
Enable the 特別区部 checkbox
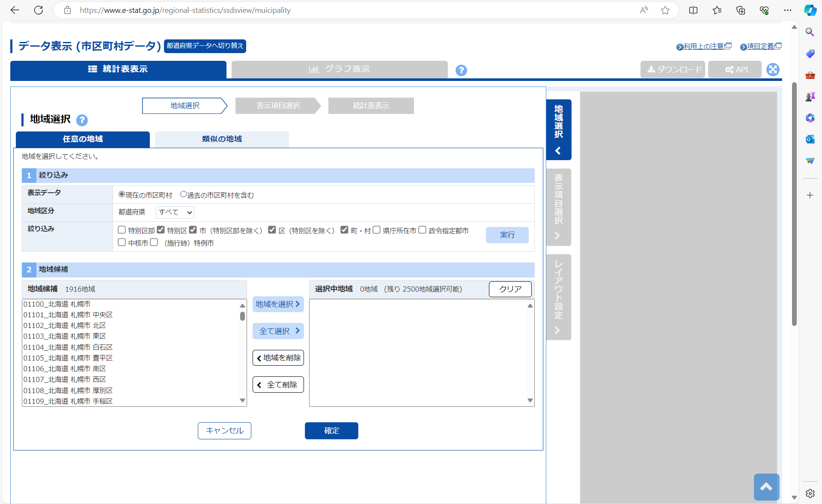point(122,230)
